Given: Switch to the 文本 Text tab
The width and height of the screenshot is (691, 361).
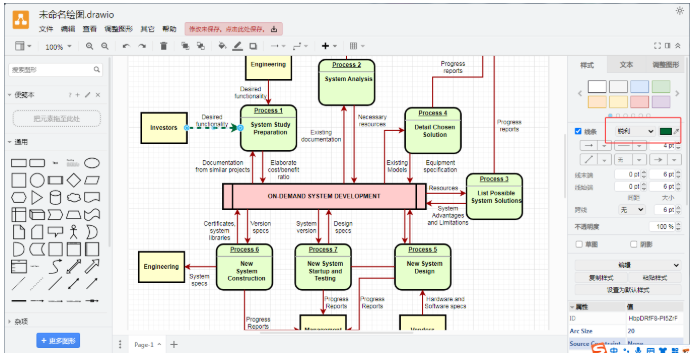Looking at the screenshot, I should click(626, 65).
